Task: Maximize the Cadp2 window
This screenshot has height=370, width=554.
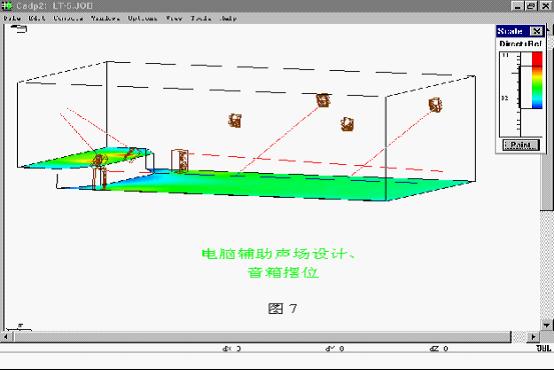Action: pos(531,6)
